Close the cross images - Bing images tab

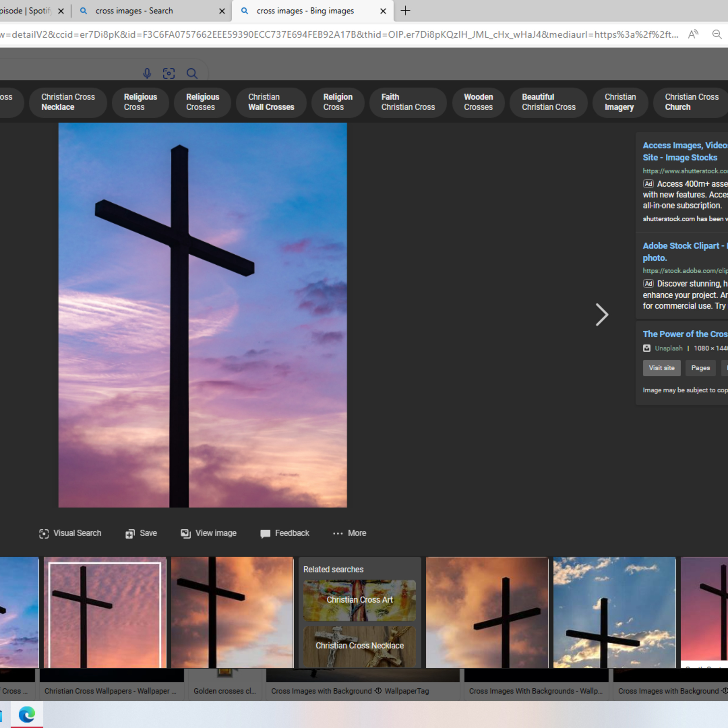pos(383,11)
